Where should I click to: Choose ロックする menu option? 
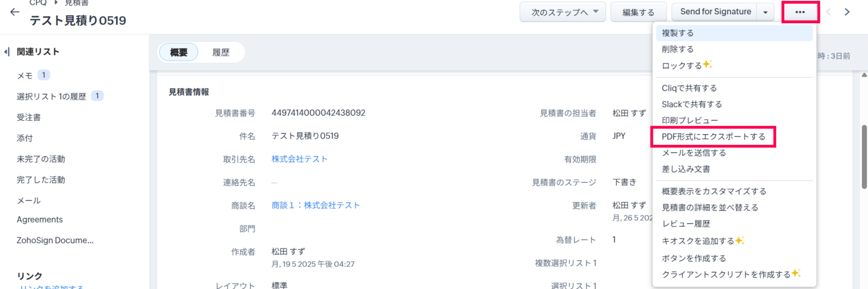(681, 66)
